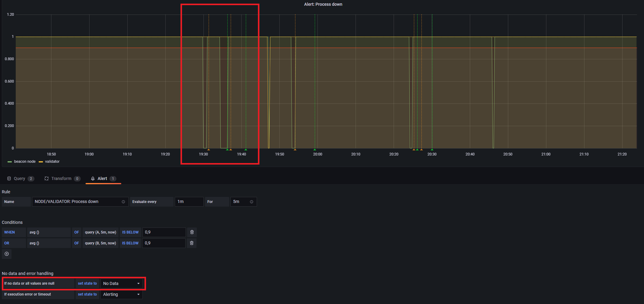The width and height of the screenshot is (644, 304).
Task: Open the Query tab label
Action: pyautogui.click(x=19, y=178)
